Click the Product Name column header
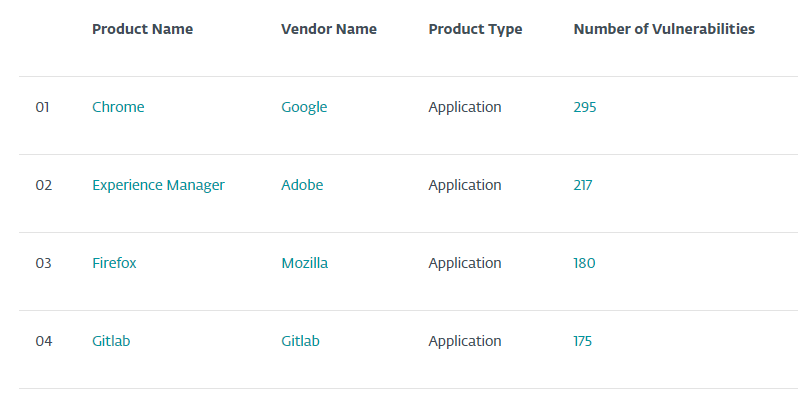Image resolution: width=798 pixels, height=393 pixels. pyautogui.click(x=142, y=29)
